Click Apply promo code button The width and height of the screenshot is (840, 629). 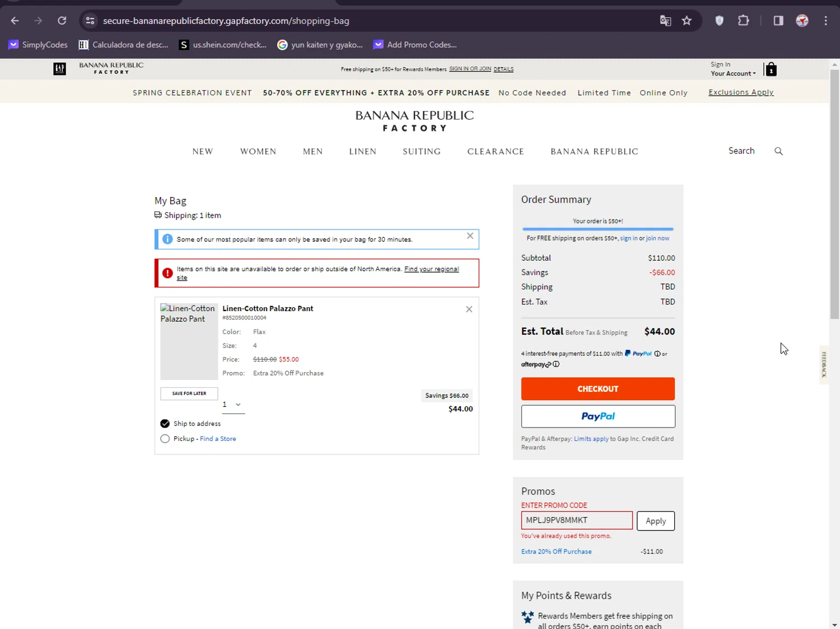point(656,521)
